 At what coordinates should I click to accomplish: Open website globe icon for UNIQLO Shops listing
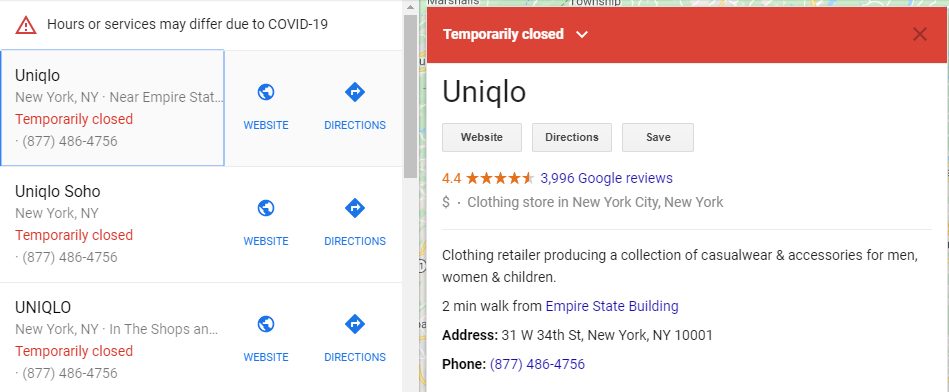pyautogui.click(x=266, y=324)
